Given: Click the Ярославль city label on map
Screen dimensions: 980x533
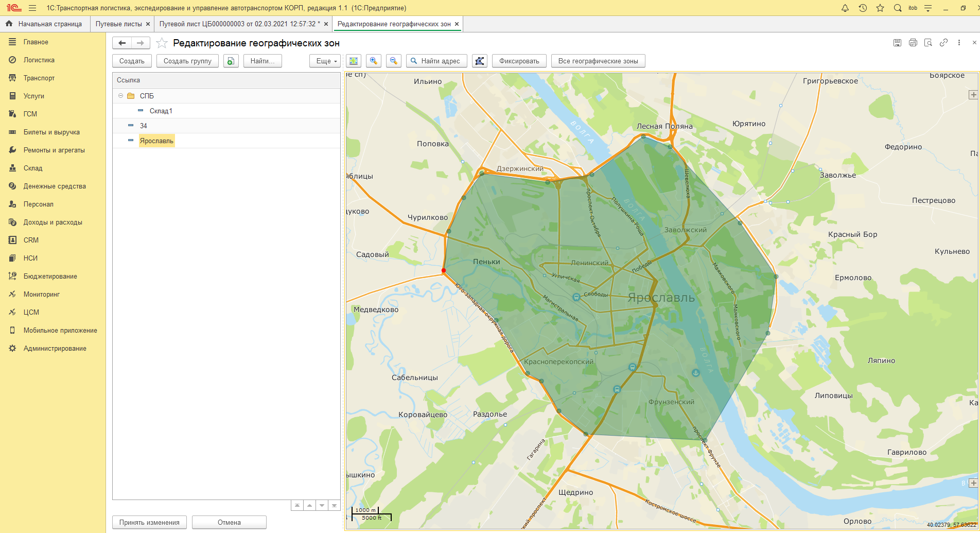Looking at the screenshot, I should (x=661, y=297).
